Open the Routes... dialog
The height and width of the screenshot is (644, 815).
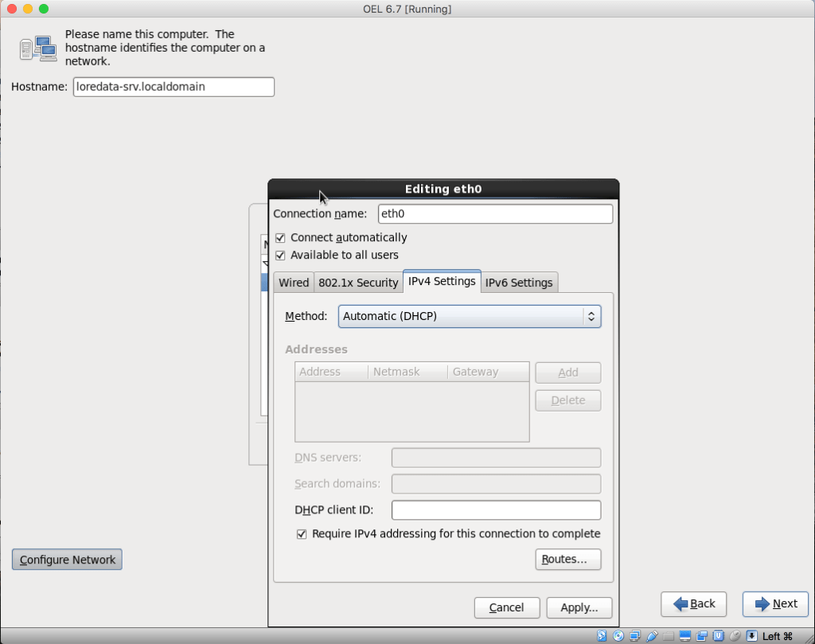pyautogui.click(x=568, y=560)
